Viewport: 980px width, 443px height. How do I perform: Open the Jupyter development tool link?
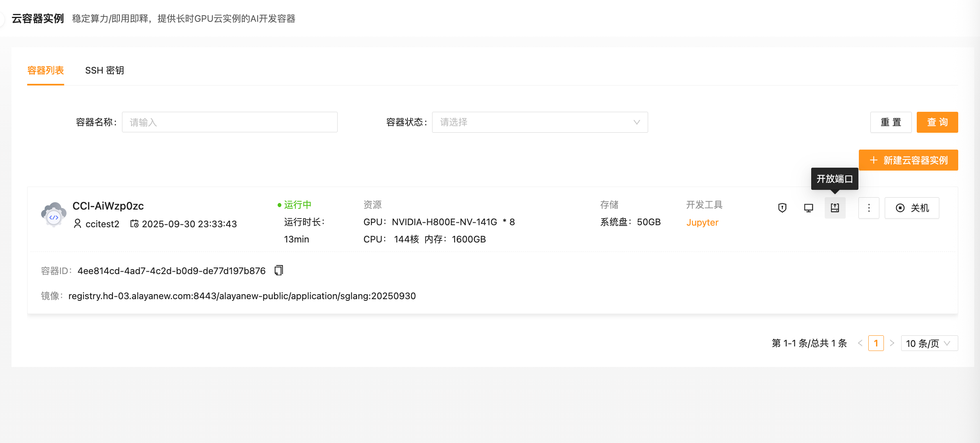(702, 222)
